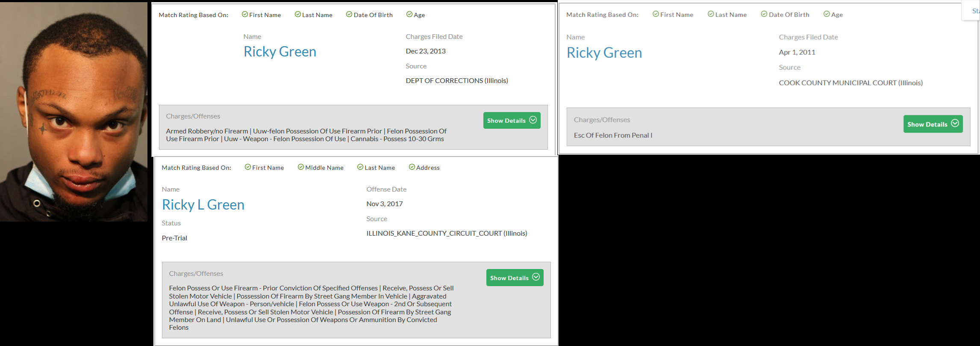Click Last Name checkmark in Dept of Corrections record
Image resolution: width=980 pixels, height=346 pixels.
click(298, 15)
